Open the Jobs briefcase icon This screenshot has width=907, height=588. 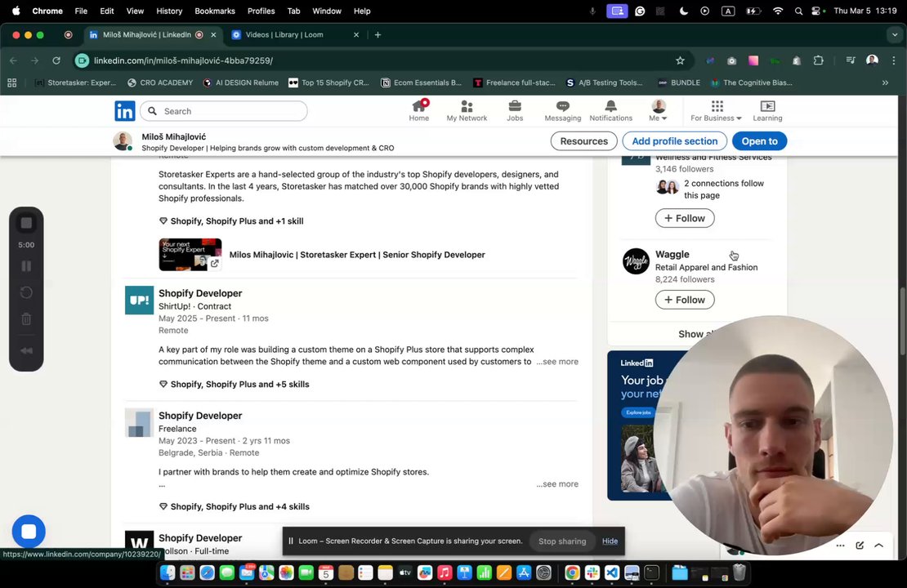point(514,110)
